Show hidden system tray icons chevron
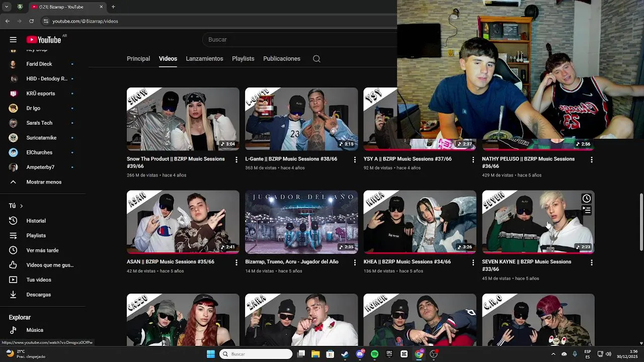 pyautogui.click(x=553, y=354)
